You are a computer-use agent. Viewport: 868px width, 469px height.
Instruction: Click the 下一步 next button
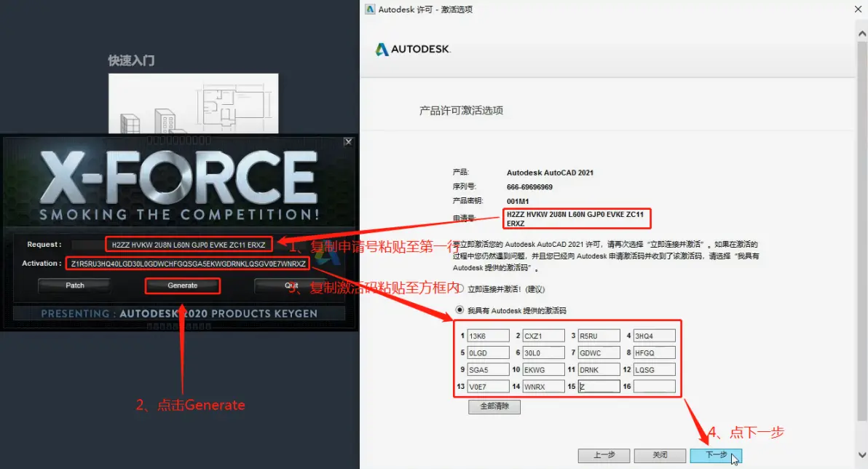pyautogui.click(x=716, y=455)
